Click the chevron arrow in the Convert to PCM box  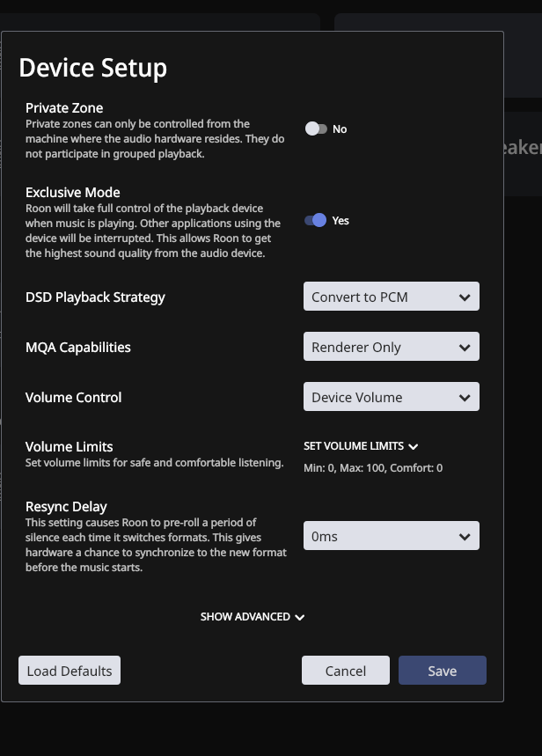click(x=465, y=297)
